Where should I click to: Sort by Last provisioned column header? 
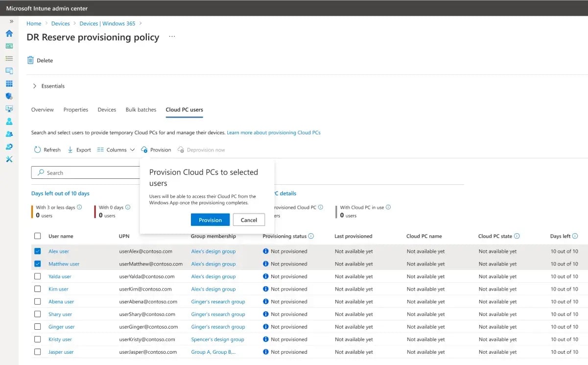[353, 236]
